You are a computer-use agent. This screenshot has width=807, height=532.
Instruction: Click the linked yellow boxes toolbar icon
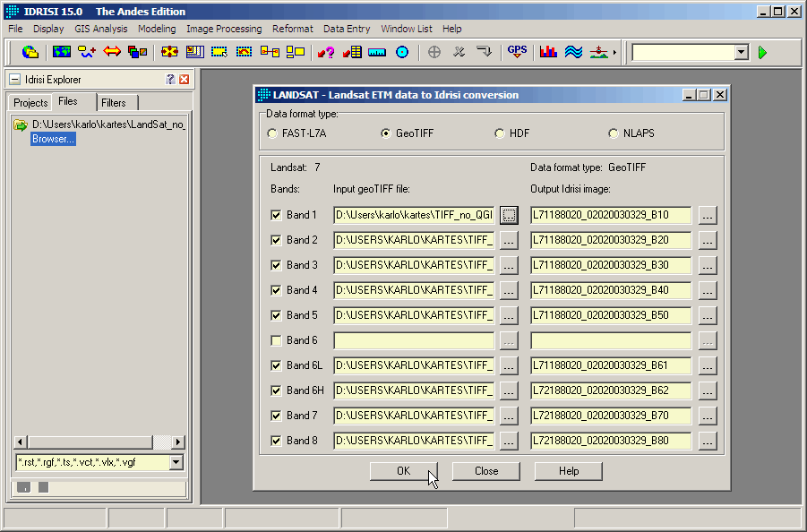pyautogui.click(x=270, y=52)
